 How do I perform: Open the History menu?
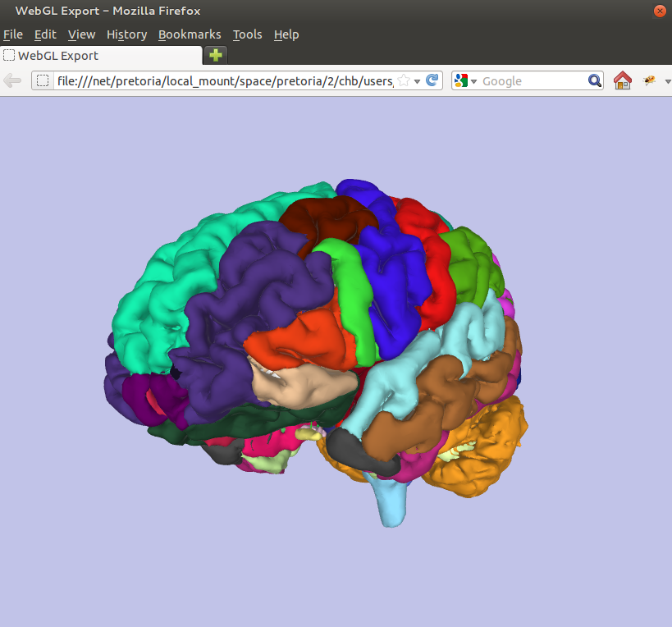coord(126,34)
